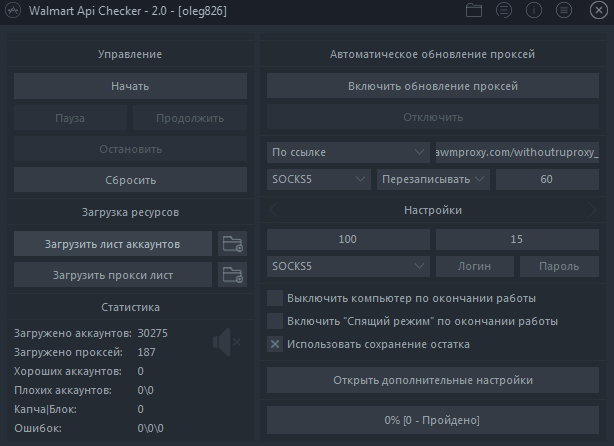Click the Пароль input field

(559, 266)
